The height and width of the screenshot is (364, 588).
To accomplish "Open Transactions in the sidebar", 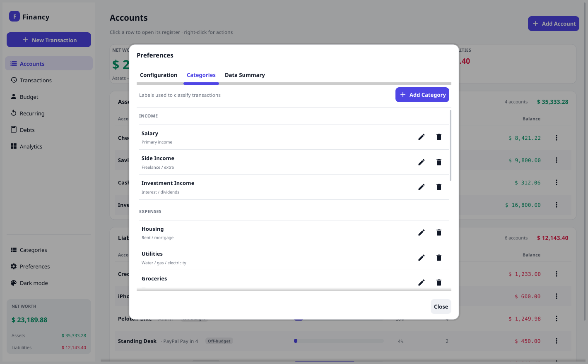I will click(49, 80).
